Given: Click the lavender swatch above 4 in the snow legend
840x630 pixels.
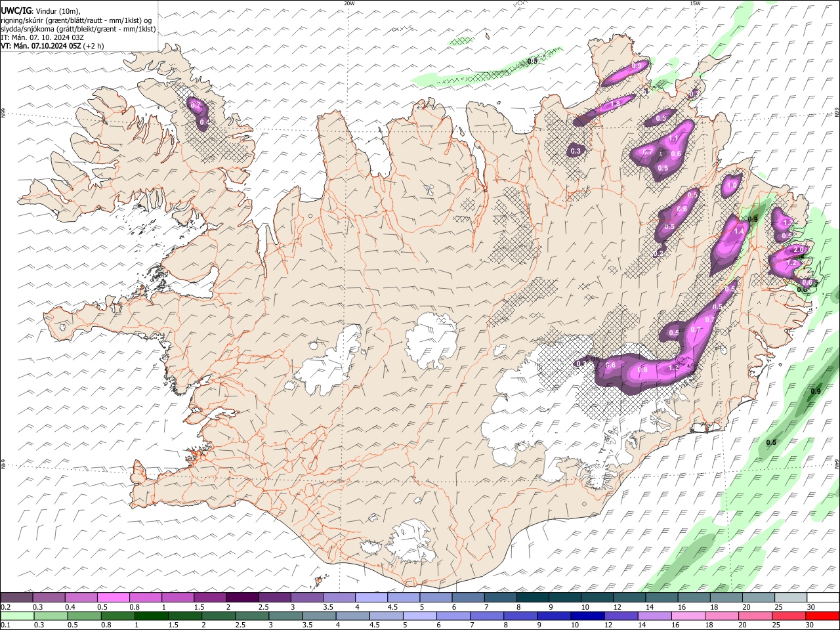Looking at the screenshot, I should 370,598.
